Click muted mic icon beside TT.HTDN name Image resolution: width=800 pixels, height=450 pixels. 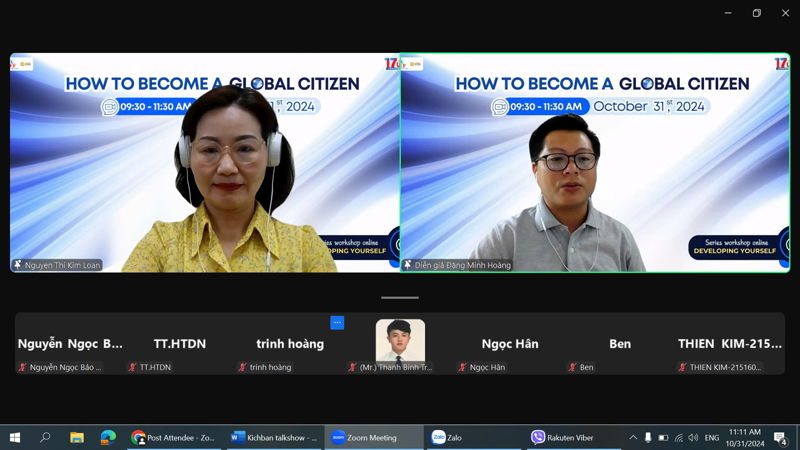pyautogui.click(x=132, y=367)
